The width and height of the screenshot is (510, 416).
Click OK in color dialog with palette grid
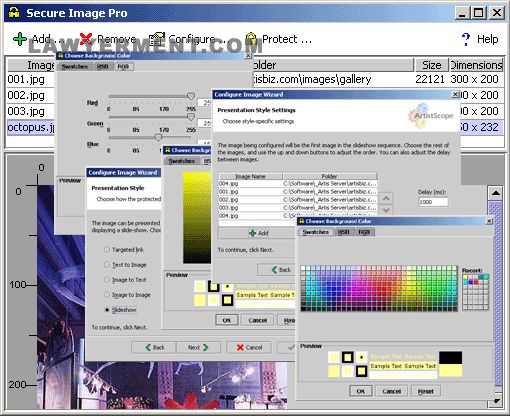pyautogui.click(x=360, y=391)
